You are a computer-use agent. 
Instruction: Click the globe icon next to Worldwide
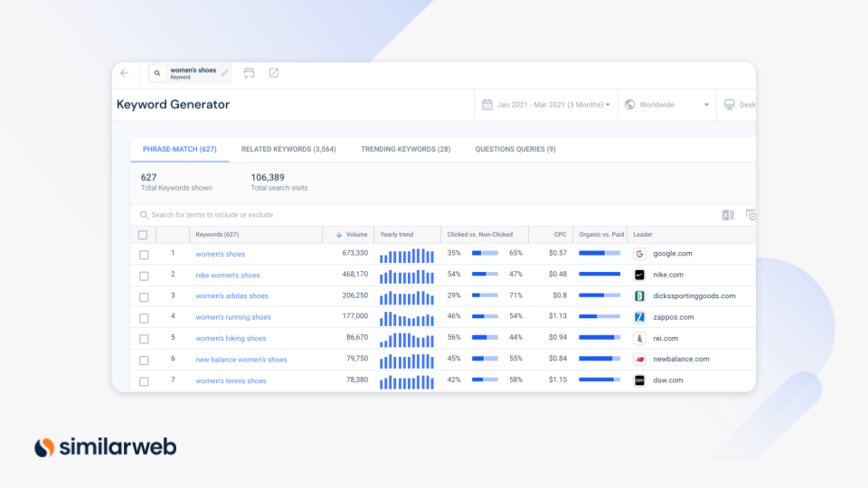(x=630, y=105)
